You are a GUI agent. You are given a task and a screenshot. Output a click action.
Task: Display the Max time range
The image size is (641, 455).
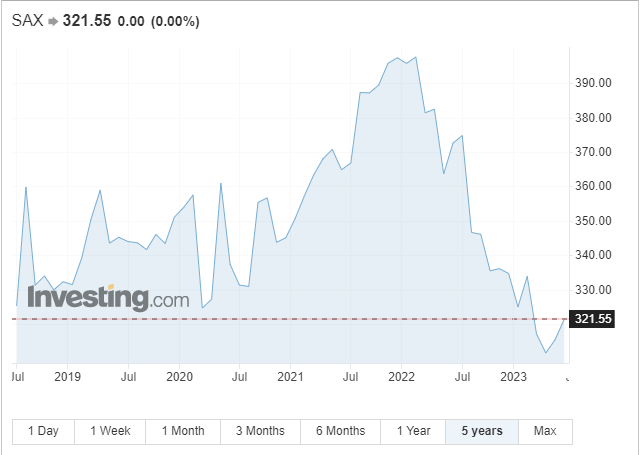pos(545,431)
